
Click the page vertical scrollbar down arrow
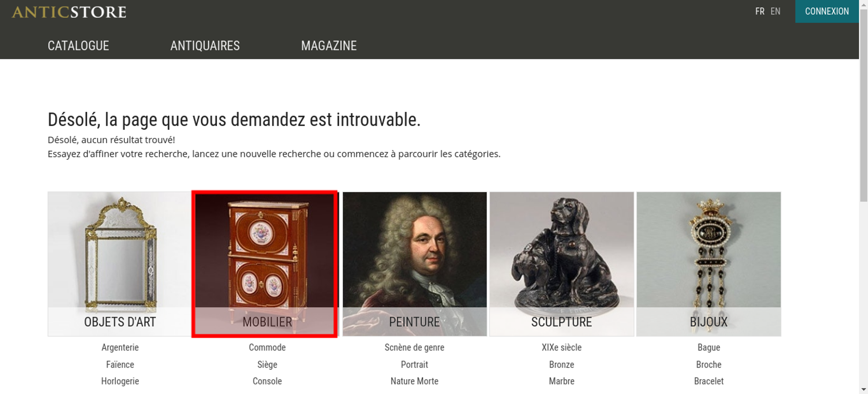click(x=864, y=390)
